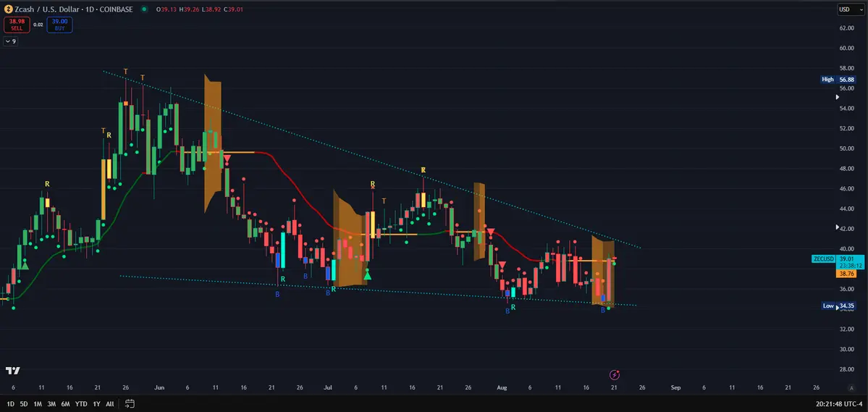The height and width of the screenshot is (412, 868).
Task: Select the 6M time range
Action: coord(65,404)
